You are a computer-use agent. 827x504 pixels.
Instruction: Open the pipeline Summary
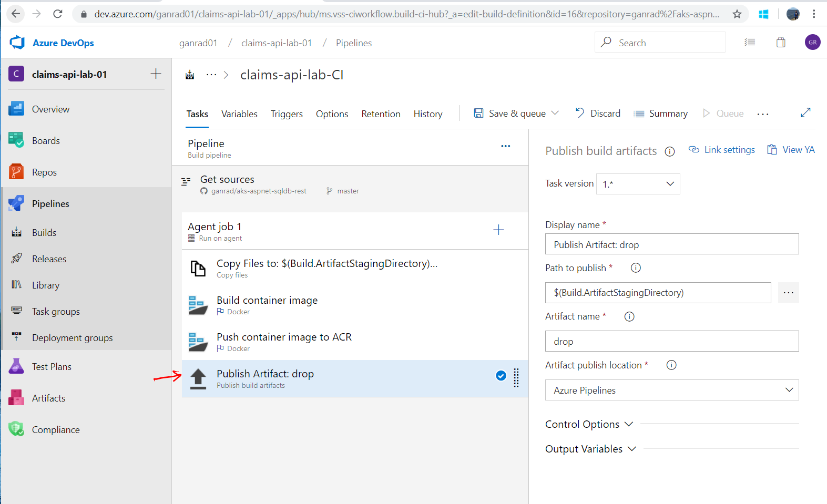(661, 114)
